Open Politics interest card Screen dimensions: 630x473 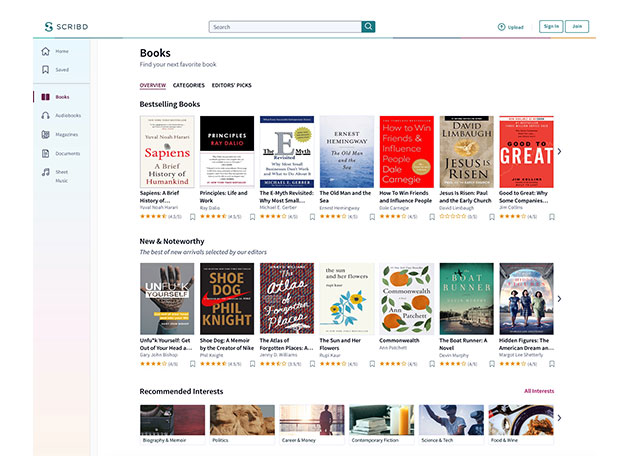(242, 424)
